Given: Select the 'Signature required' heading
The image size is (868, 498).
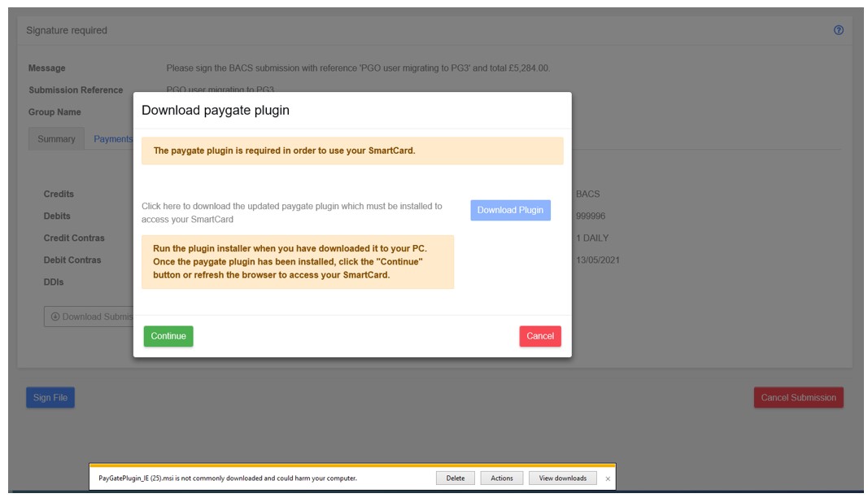Looking at the screenshot, I should coord(67,30).
